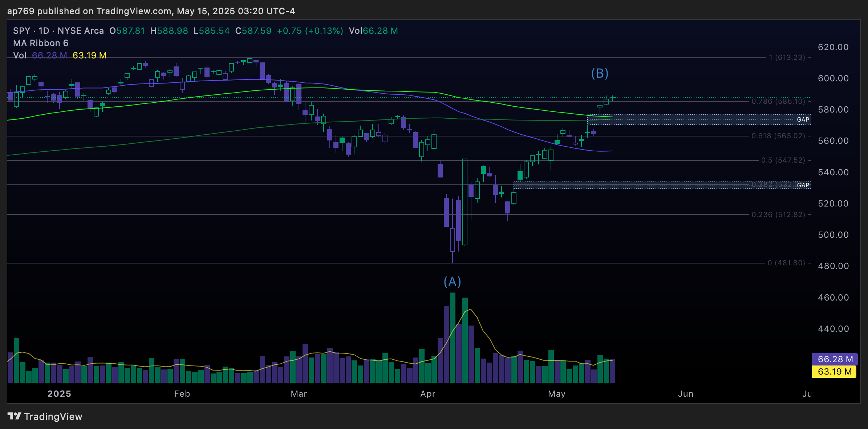Click the high value H588.98

click(x=169, y=31)
